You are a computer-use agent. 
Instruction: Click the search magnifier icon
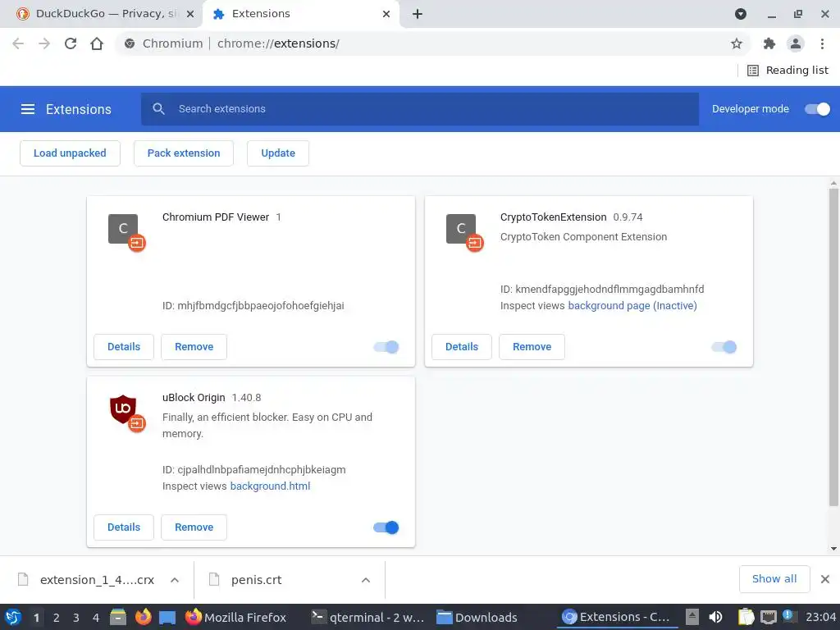click(158, 109)
